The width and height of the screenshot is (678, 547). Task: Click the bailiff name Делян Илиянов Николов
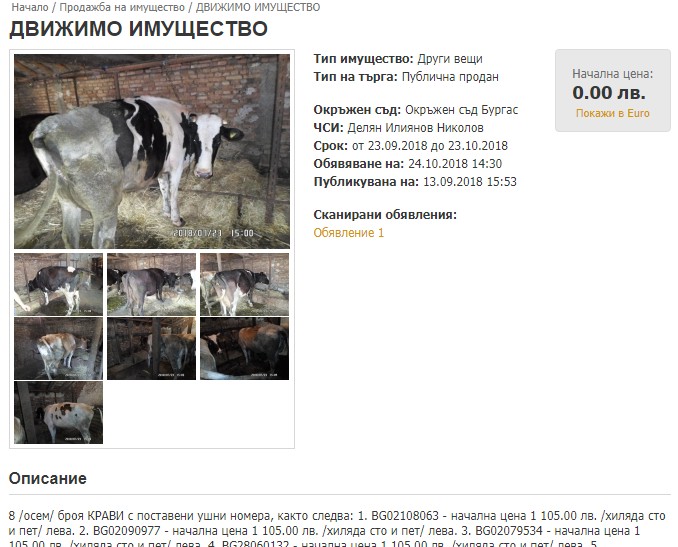pos(416,128)
